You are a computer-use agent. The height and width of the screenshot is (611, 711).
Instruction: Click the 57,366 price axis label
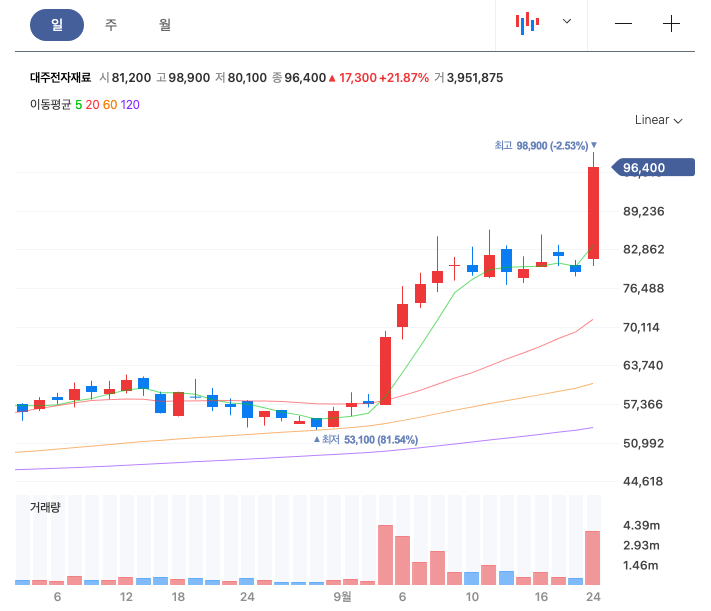click(x=643, y=405)
